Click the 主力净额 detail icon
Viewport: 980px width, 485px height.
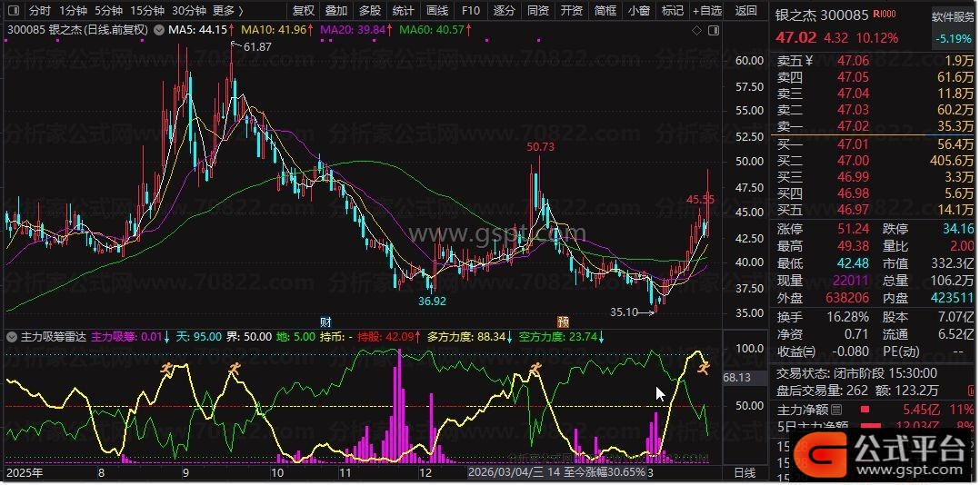[x=836, y=410]
